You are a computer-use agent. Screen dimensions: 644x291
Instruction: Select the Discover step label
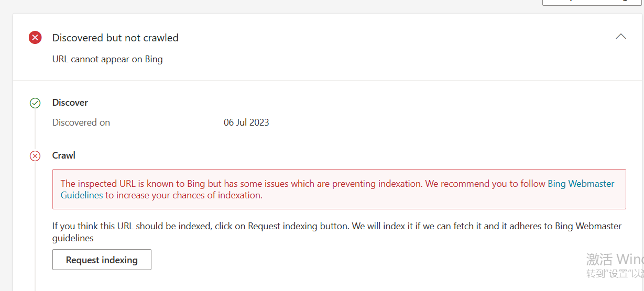(x=70, y=103)
